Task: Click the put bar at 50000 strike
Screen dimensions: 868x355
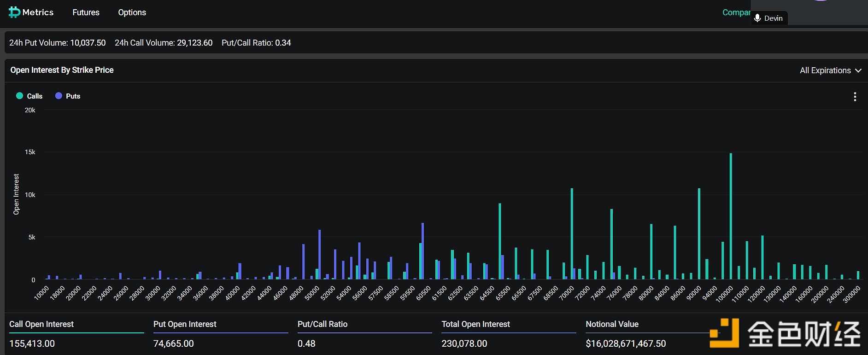Action: point(319,255)
